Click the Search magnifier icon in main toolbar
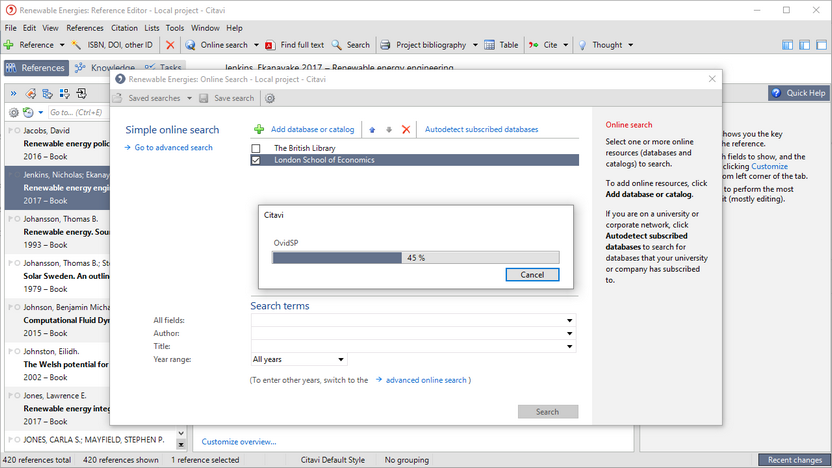Image resolution: width=832 pixels, height=468 pixels. click(336, 45)
